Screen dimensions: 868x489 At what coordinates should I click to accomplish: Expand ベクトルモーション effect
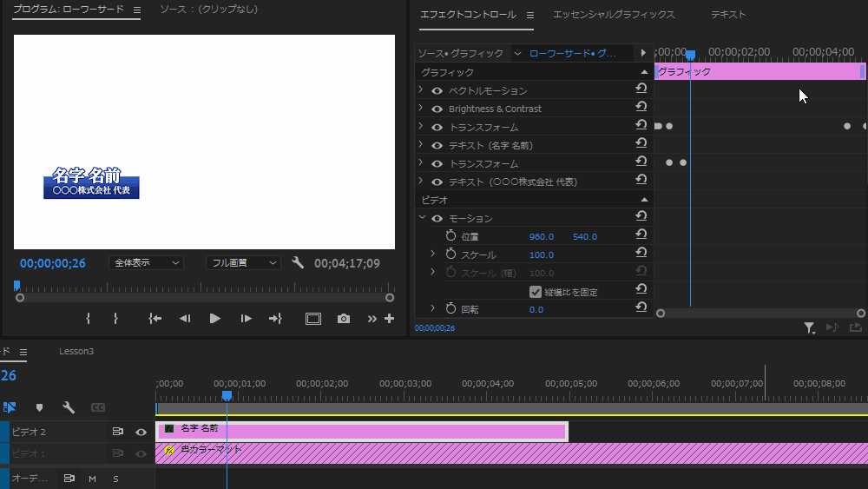421,89
